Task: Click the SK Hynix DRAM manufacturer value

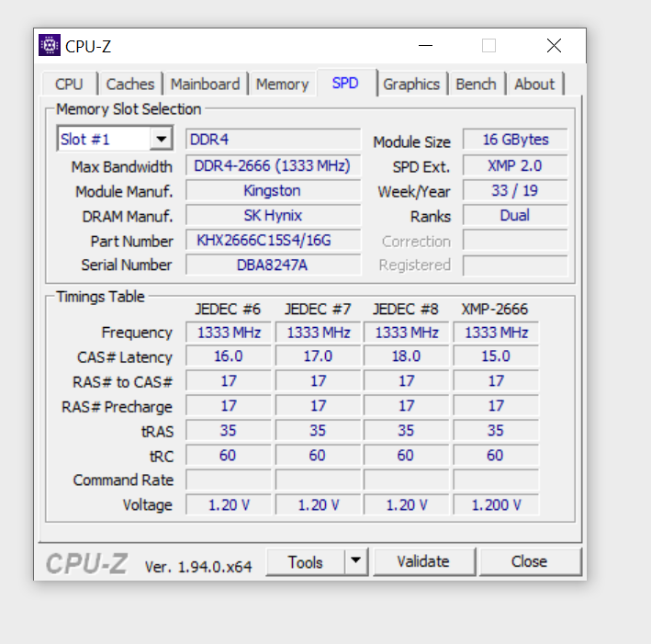Action: (x=274, y=216)
